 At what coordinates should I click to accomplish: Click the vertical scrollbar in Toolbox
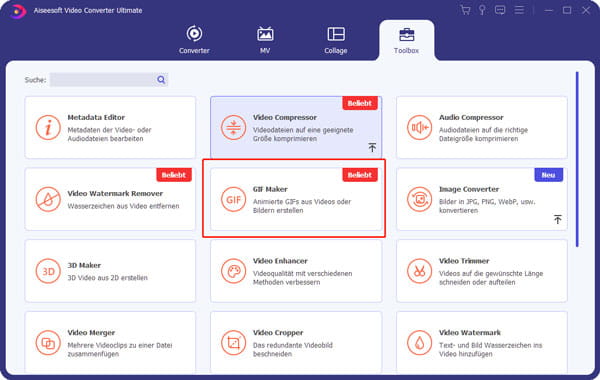point(577,159)
